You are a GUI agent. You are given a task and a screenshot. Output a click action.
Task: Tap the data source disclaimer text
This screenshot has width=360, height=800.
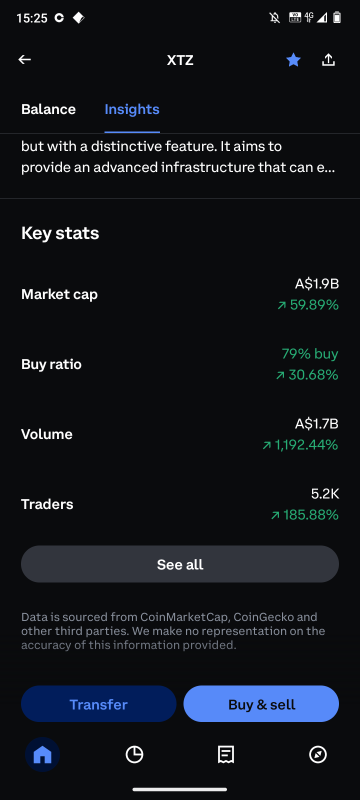click(x=173, y=631)
